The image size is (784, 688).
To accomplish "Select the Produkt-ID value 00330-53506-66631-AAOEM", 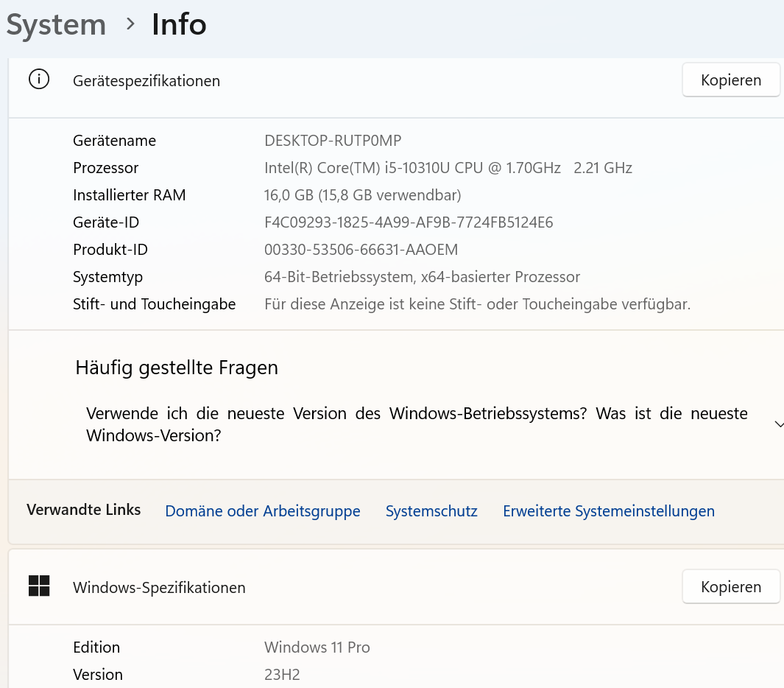I will 361,250.
